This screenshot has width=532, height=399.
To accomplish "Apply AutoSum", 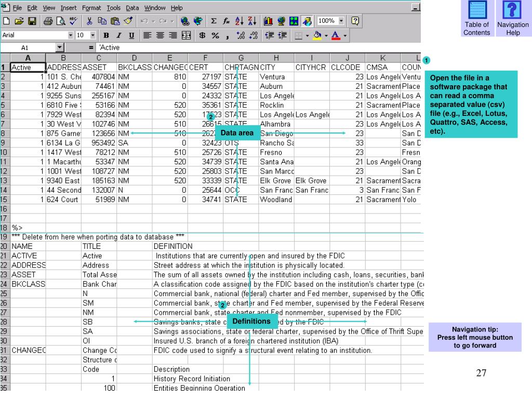I will coord(214,21).
